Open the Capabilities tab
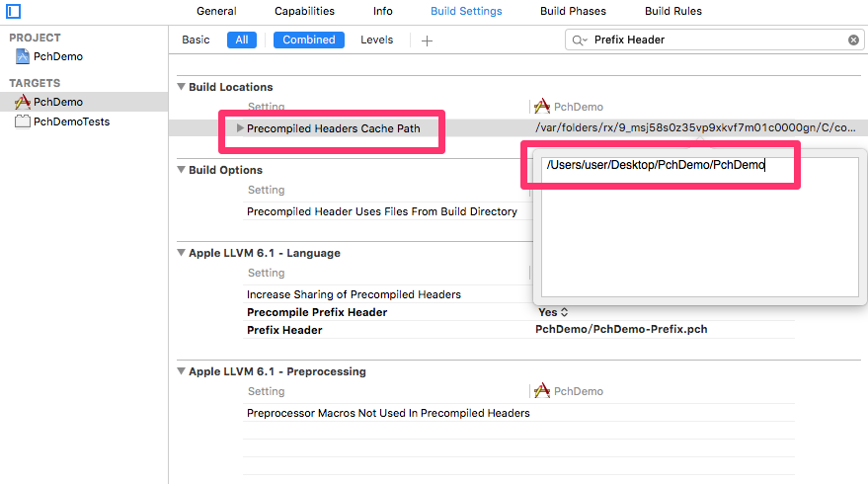Screen dimensions: 868x484 pyautogui.click(x=304, y=11)
